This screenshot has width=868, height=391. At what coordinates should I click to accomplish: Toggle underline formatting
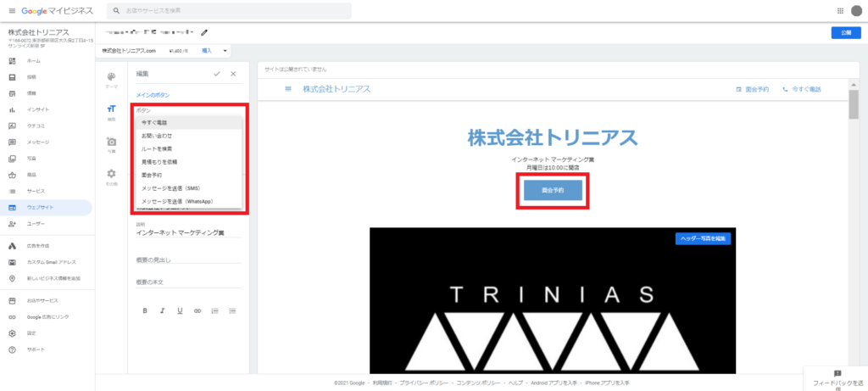point(180,310)
